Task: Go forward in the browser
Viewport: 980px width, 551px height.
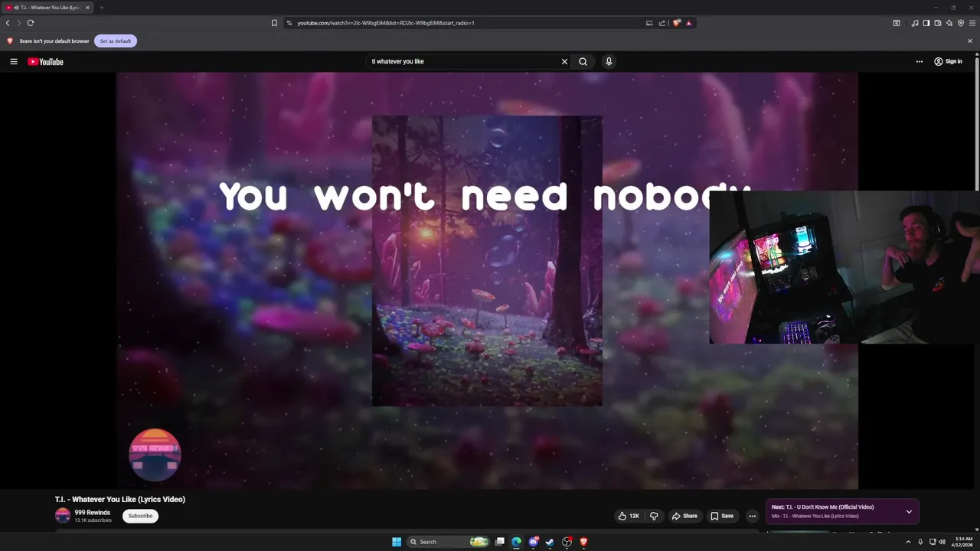Action: (19, 23)
